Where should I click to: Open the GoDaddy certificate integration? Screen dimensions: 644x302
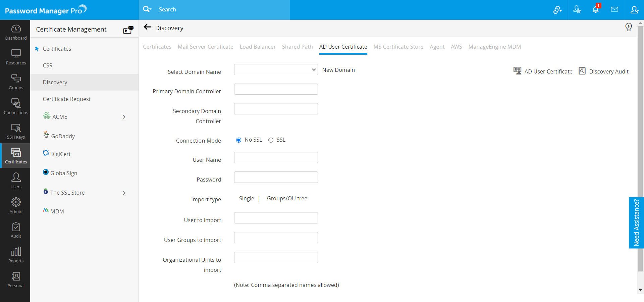(x=63, y=136)
